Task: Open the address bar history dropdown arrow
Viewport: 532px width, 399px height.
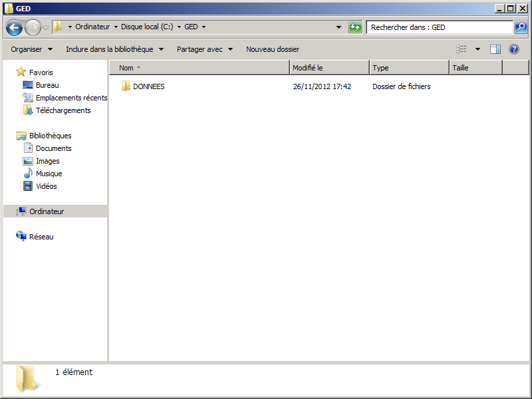Action: click(x=338, y=27)
